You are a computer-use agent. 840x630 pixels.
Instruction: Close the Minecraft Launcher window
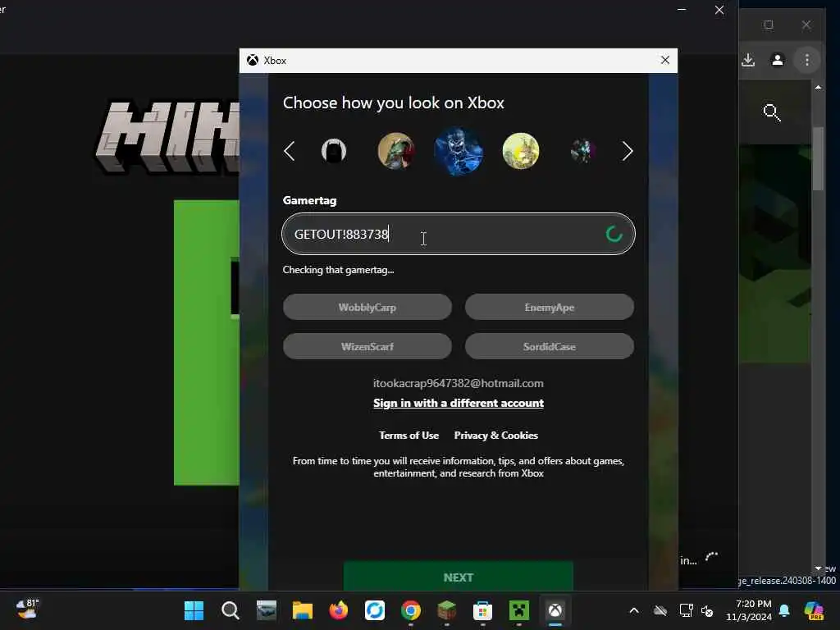coord(719,10)
